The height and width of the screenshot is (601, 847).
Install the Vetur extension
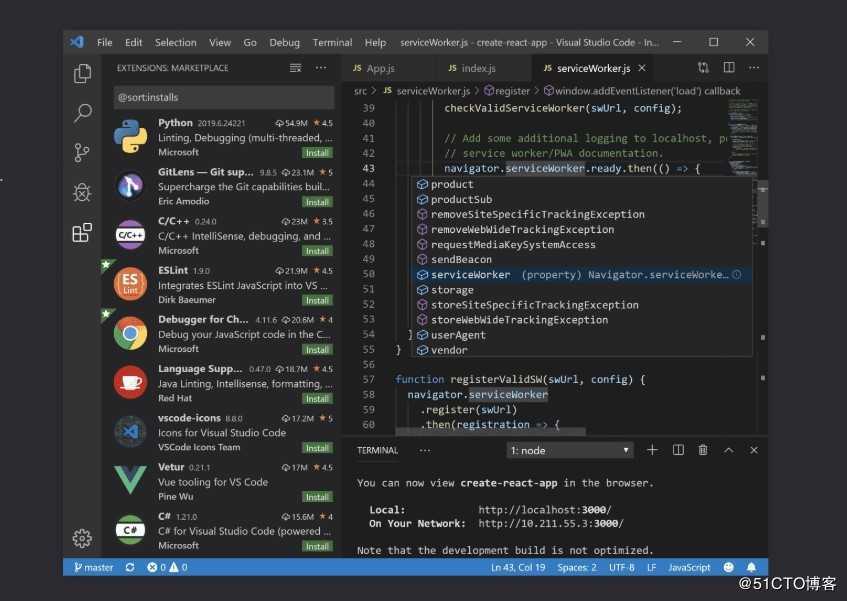tap(317, 497)
